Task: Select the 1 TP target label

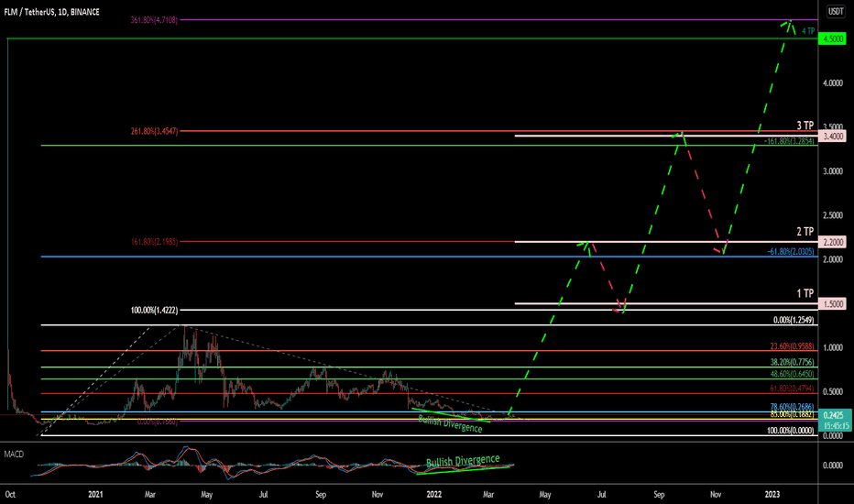Action: pos(805,293)
